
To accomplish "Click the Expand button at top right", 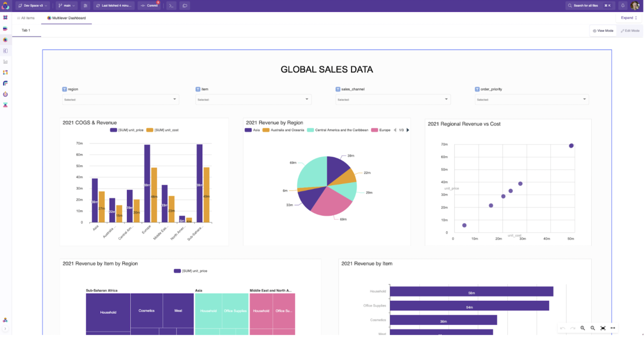I will point(628,18).
